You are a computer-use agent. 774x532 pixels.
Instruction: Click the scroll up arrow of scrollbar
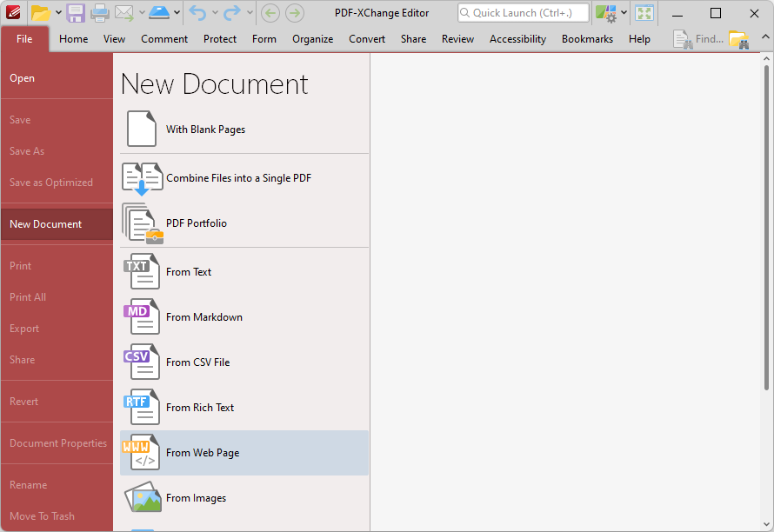(x=766, y=58)
